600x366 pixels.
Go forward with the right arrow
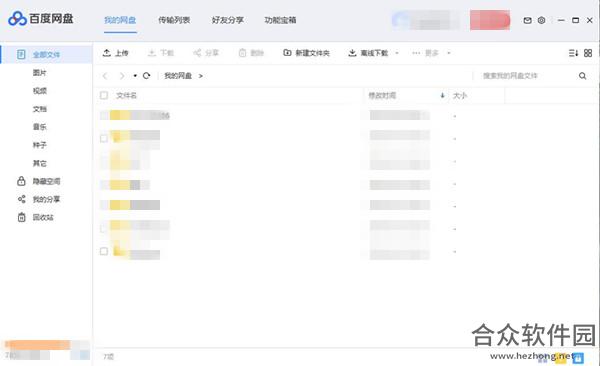(122, 76)
